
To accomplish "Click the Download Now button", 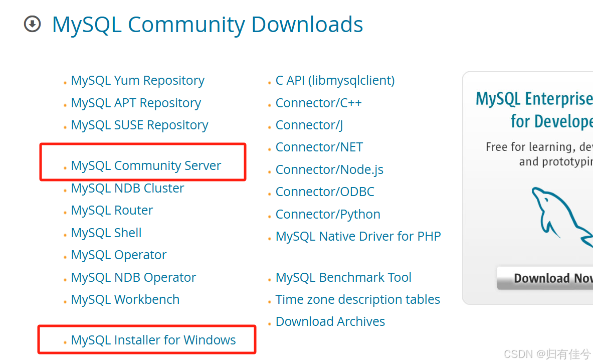I will pyautogui.click(x=545, y=278).
